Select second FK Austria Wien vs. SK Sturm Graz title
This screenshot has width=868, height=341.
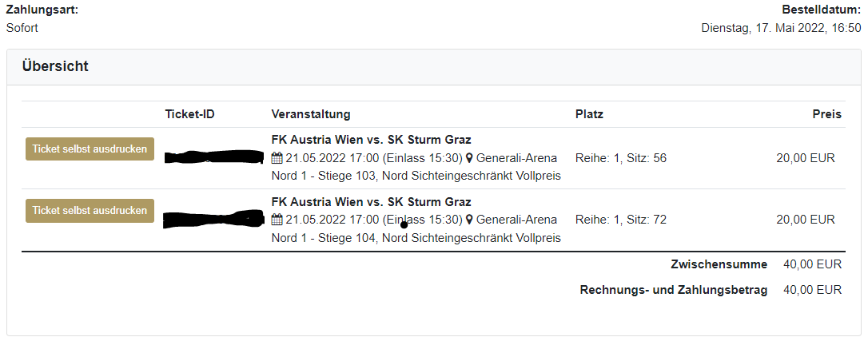pyautogui.click(x=372, y=202)
